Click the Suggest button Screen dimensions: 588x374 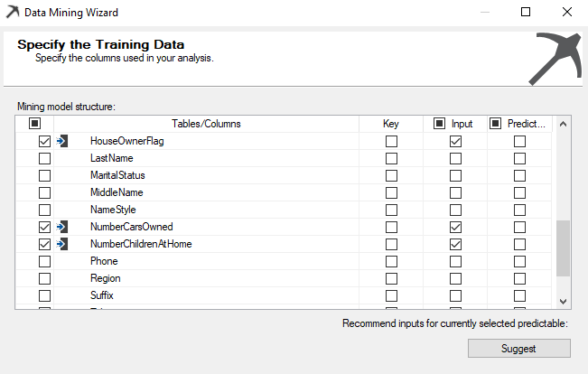[x=518, y=349]
